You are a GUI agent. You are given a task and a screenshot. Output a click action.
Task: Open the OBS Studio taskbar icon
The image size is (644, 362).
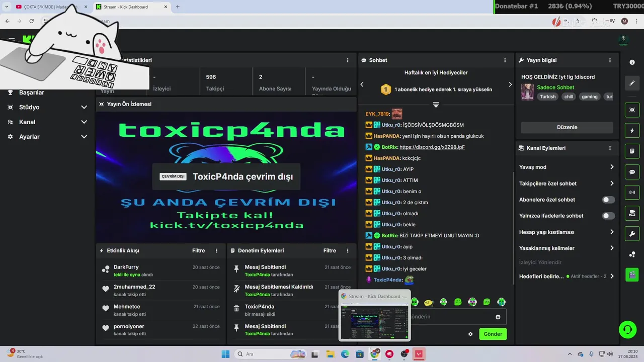click(x=404, y=354)
